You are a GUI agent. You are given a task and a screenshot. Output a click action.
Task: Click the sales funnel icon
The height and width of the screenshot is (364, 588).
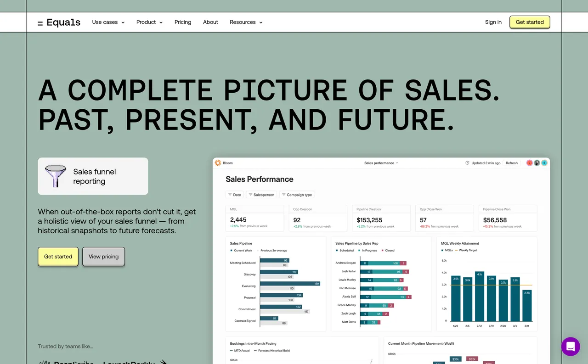53,176
